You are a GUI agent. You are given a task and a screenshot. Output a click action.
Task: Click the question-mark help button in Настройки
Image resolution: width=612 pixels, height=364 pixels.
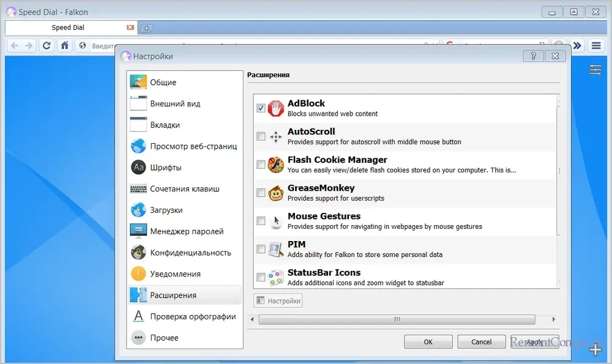[x=533, y=56]
